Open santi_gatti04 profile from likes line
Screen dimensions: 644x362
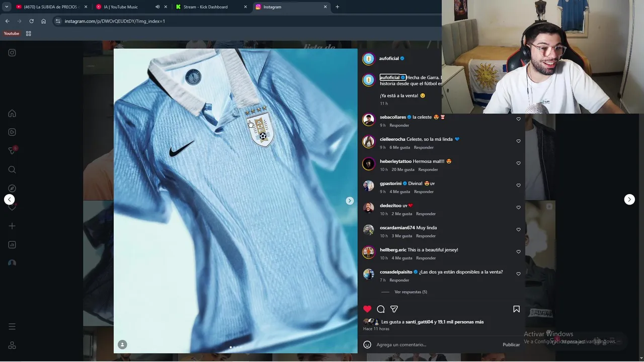tap(419, 322)
